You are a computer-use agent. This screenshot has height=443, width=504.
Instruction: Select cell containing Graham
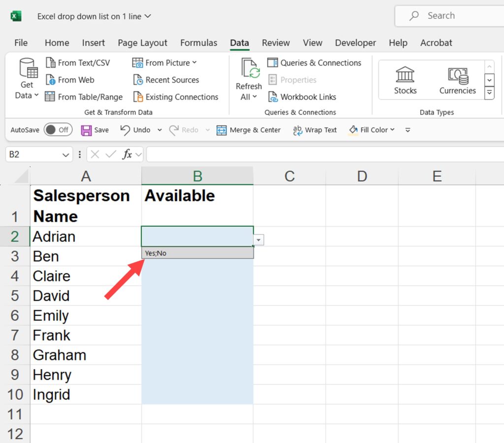[x=86, y=355]
